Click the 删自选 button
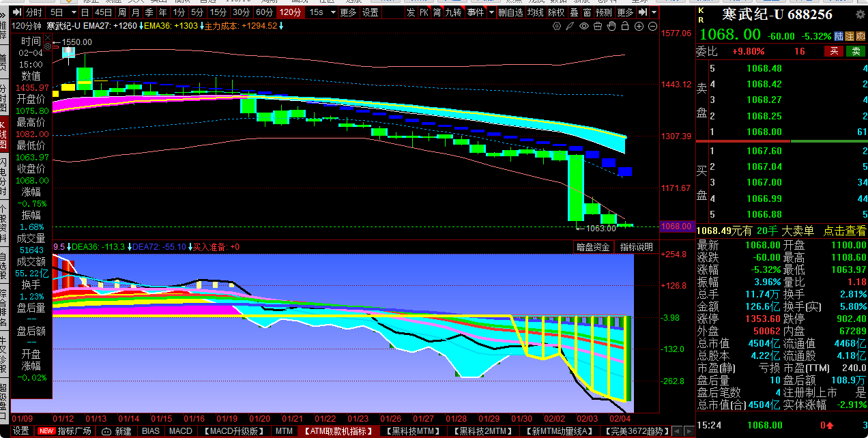Image resolution: width=868 pixels, height=438 pixels. 511,12
